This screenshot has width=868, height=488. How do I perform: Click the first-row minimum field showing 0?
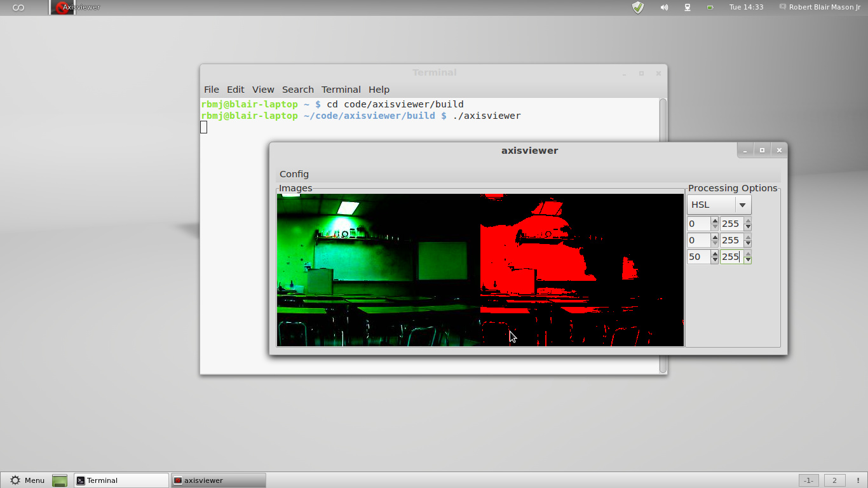pyautogui.click(x=698, y=224)
